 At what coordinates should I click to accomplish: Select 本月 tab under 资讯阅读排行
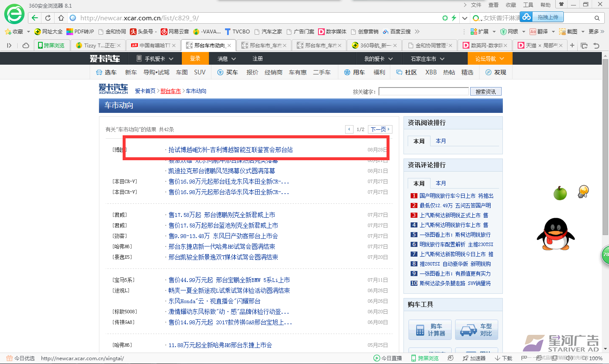click(441, 141)
